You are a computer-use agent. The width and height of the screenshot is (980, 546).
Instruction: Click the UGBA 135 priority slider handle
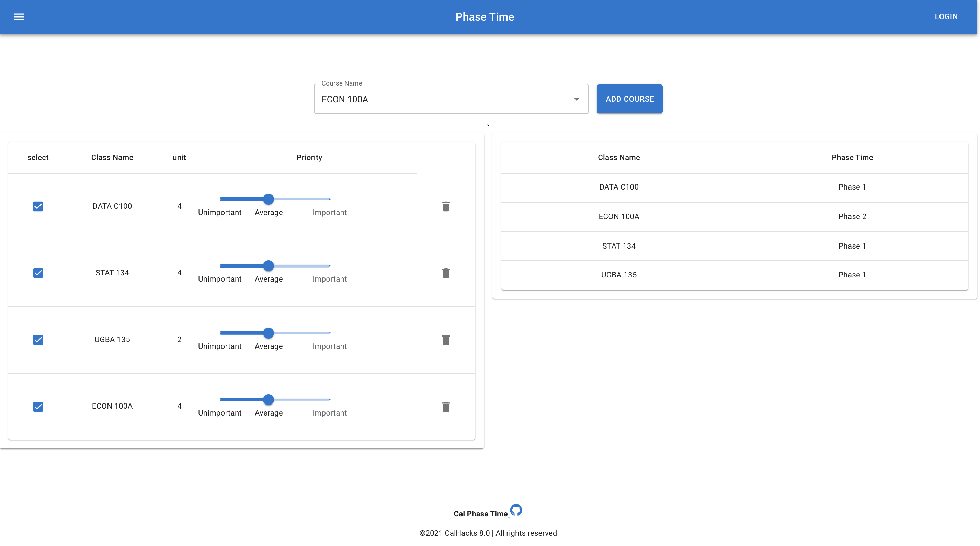click(269, 333)
